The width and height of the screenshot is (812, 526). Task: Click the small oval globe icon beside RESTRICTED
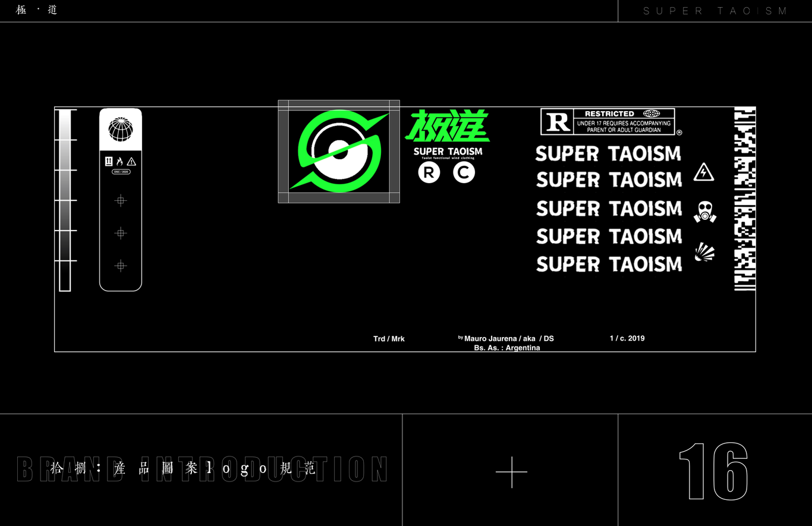(x=652, y=114)
